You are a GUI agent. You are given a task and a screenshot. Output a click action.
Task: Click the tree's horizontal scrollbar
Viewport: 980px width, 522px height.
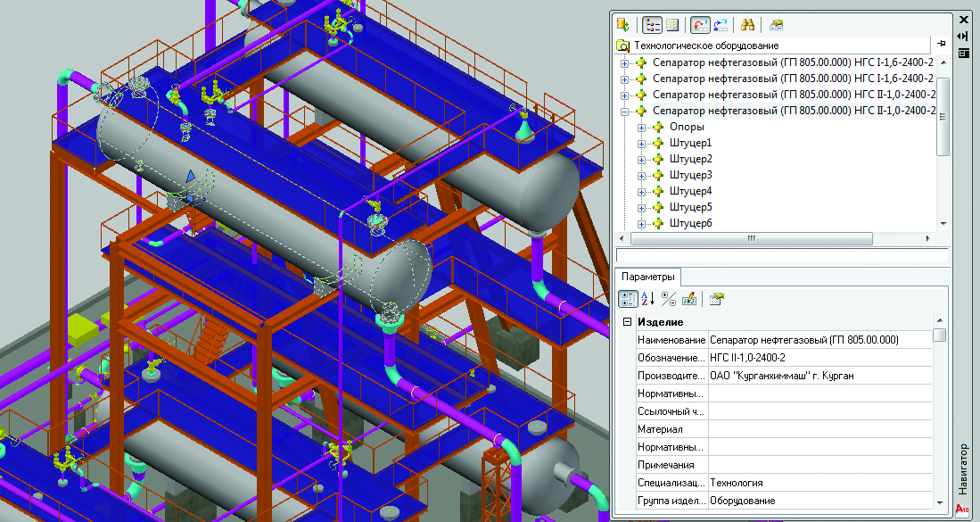[x=751, y=239]
